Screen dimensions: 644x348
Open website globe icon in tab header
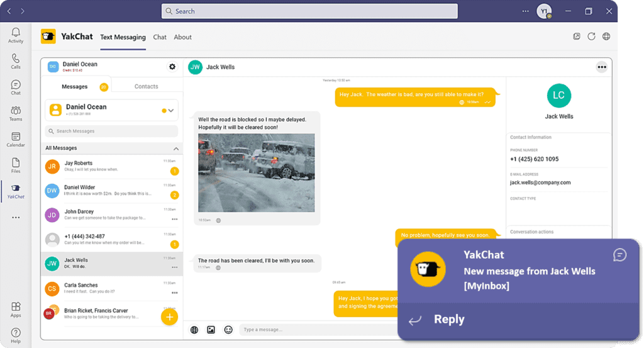pyautogui.click(x=606, y=36)
